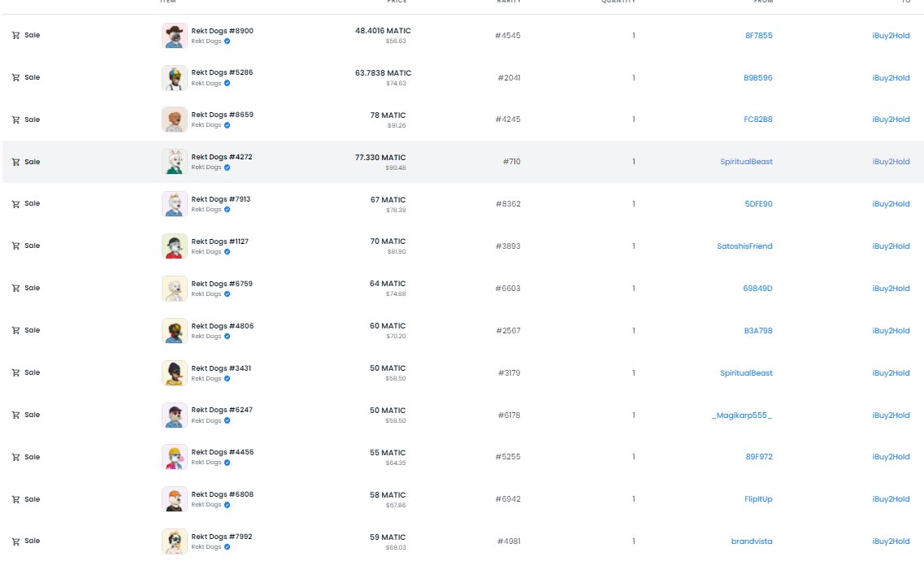Open brandvista seller profile
924x561 pixels.
752,541
